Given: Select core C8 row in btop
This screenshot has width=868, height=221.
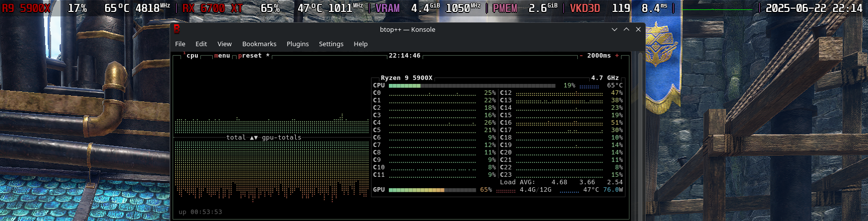Looking at the screenshot, I should pyautogui.click(x=434, y=152).
